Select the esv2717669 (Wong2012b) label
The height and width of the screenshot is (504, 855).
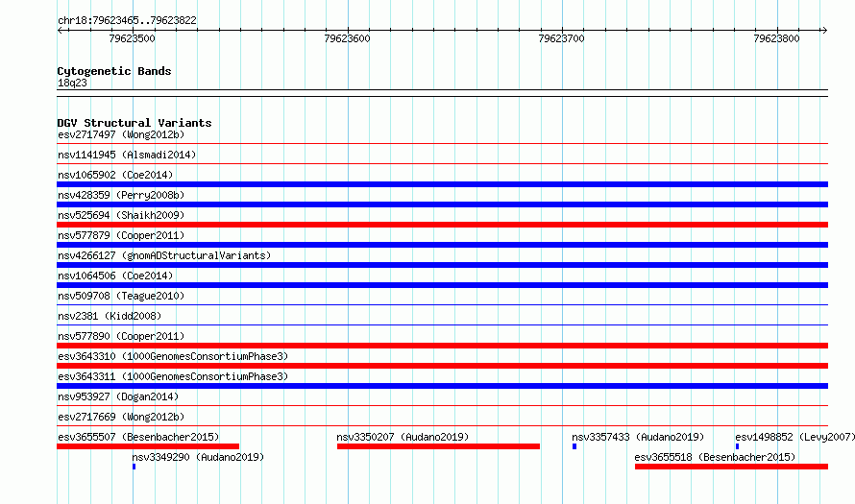tap(121, 417)
